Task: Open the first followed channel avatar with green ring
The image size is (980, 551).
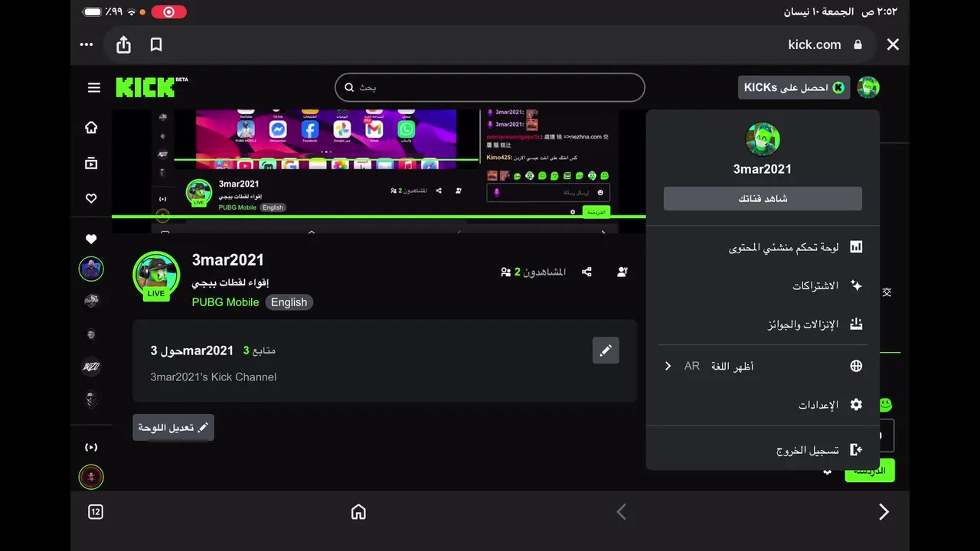Action: tap(91, 269)
